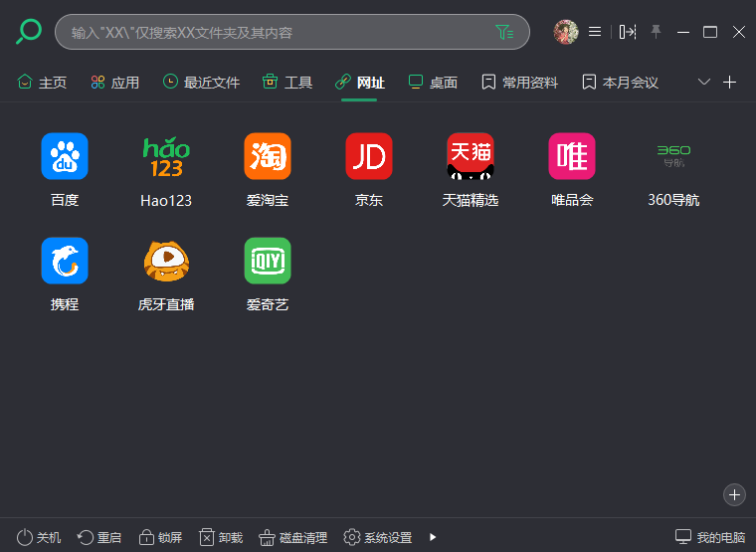This screenshot has height=552, width=756.
Task: Select the 网址 tab
Action: [x=360, y=83]
